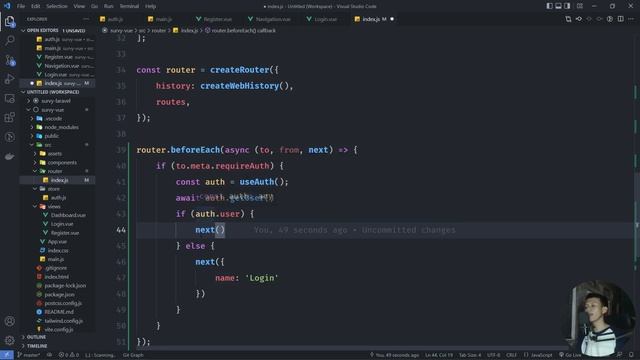Open Dashboard.vue in the explorer
The height and width of the screenshot is (360, 640).
click(68, 215)
